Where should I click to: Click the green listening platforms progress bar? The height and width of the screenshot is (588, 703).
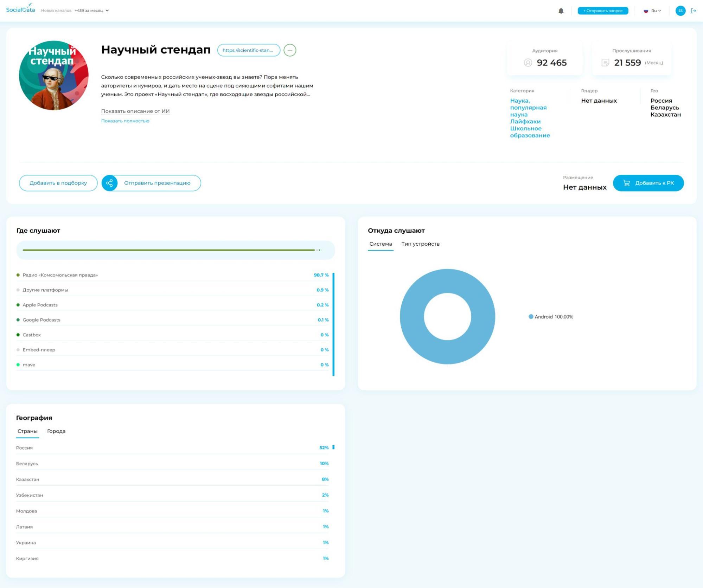169,250
